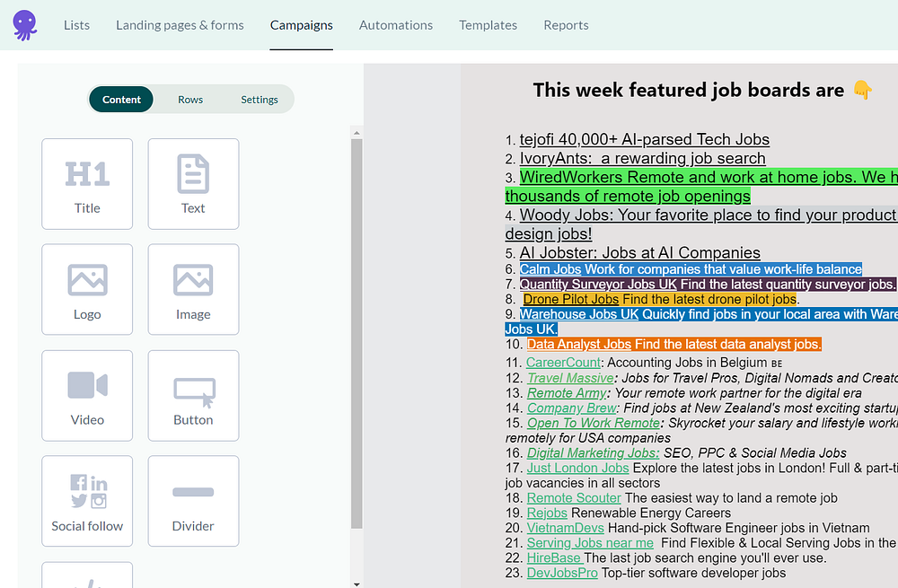Click the DevJobsPro link
The image size is (898, 588).
(562, 573)
